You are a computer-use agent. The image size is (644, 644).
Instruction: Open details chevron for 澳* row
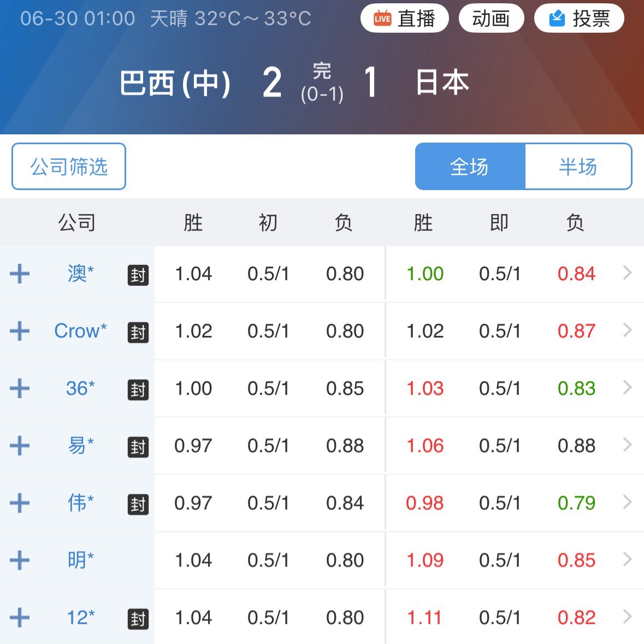627,273
